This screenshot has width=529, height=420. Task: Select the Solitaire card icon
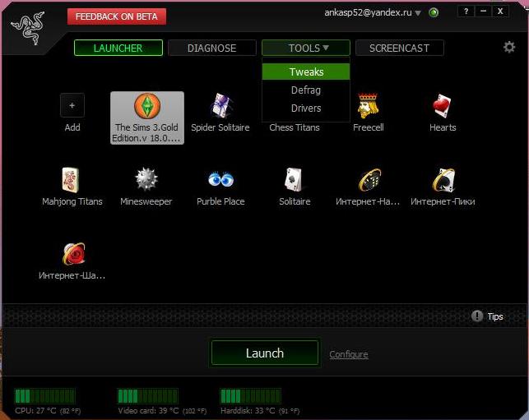(294, 180)
